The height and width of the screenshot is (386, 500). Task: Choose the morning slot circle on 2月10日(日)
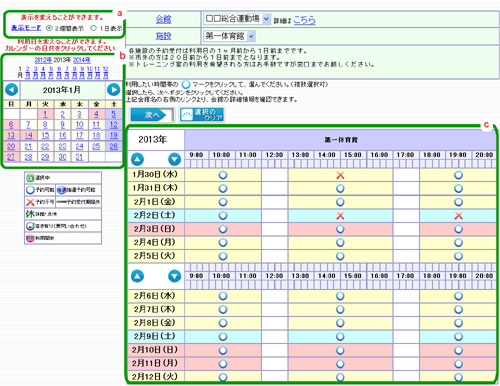click(223, 350)
